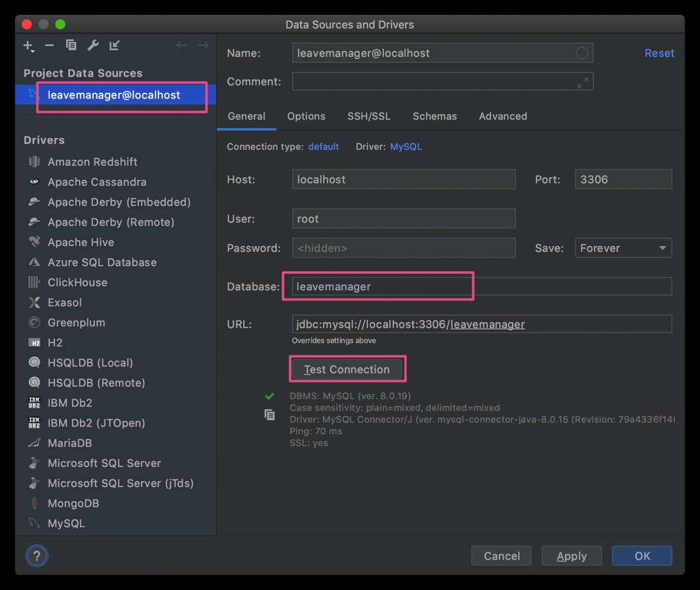Click into the Host input field
This screenshot has width=700, height=590.
point(404,179)
